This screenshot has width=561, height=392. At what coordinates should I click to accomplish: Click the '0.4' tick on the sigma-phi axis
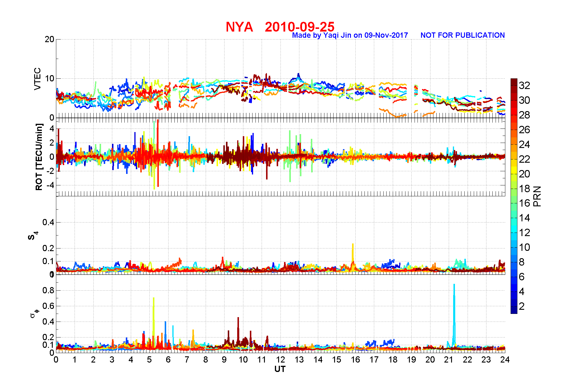(x=49, y=322)
